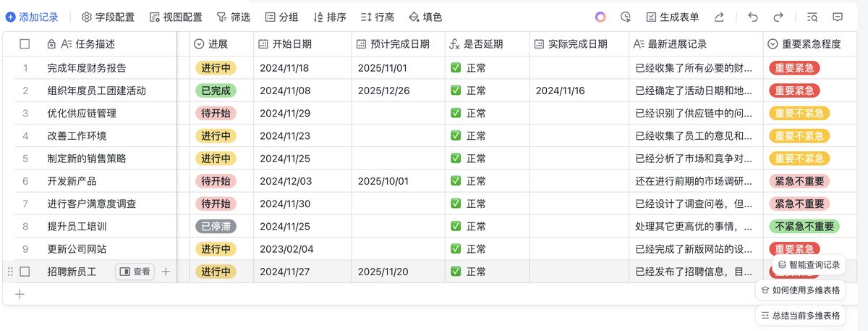Click the 生成表单 button
The width and height of the screenshot is (868, 331).
tap(672, 17)
